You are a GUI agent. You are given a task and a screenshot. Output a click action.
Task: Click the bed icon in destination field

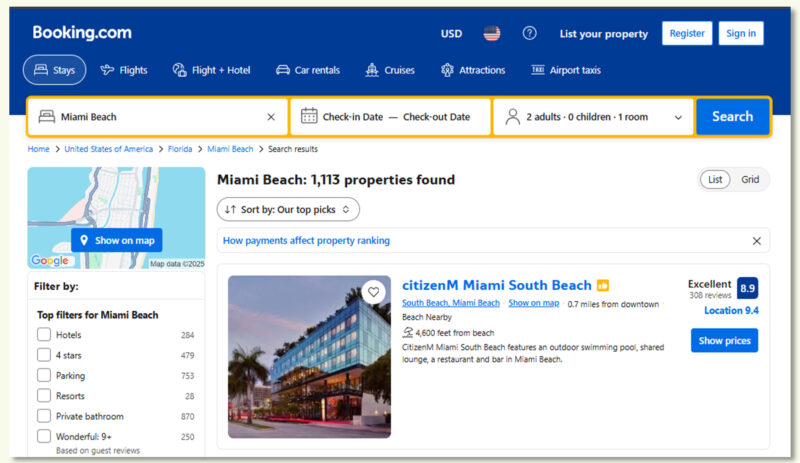pyautogui.click(x=46, y=116)
